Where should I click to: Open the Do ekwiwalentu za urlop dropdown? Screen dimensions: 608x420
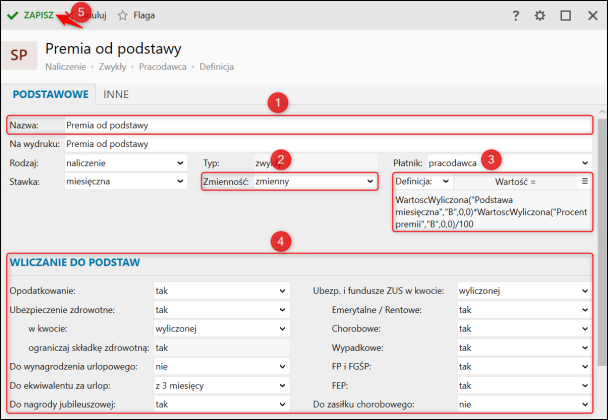(221, 385)
